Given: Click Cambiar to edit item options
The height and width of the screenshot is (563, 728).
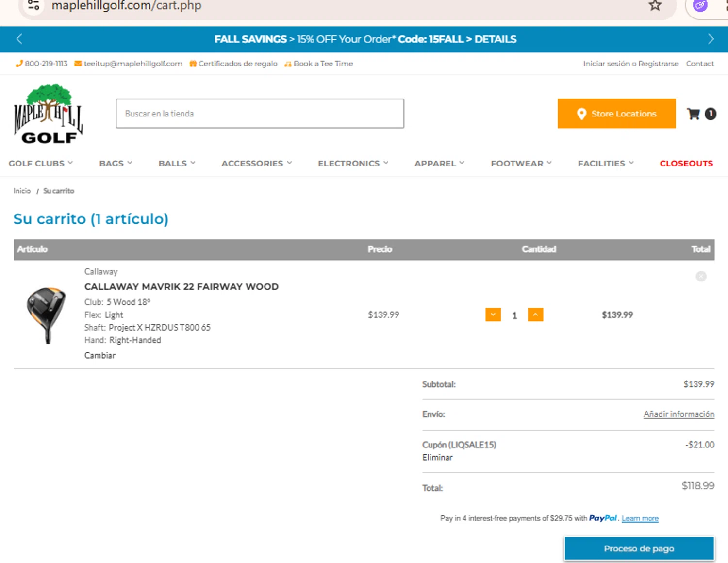Looking at the screenshot, I should click(x=100, y=355).
